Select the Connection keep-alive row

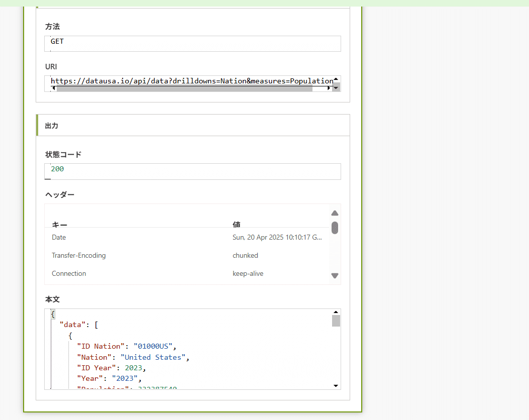coord(187,273)
